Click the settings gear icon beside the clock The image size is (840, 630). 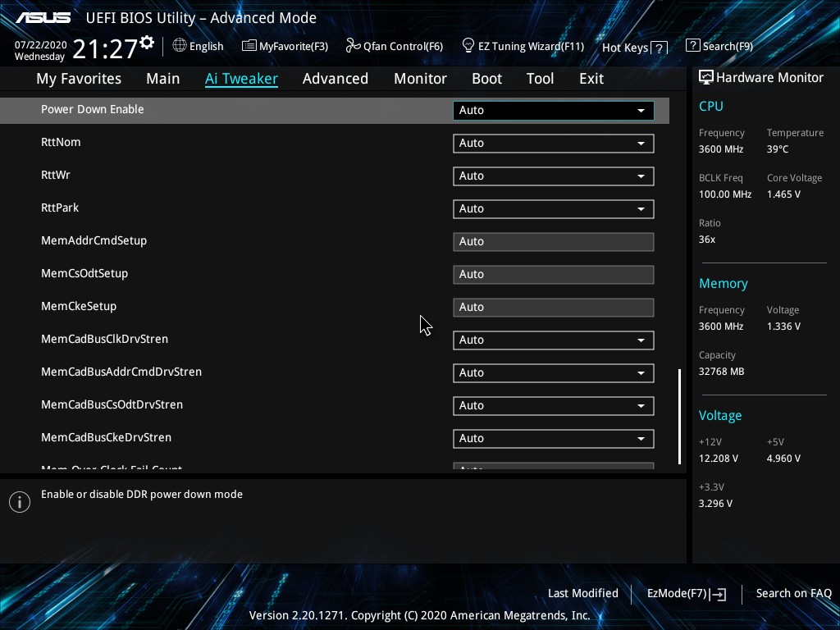tap(147, 43)
